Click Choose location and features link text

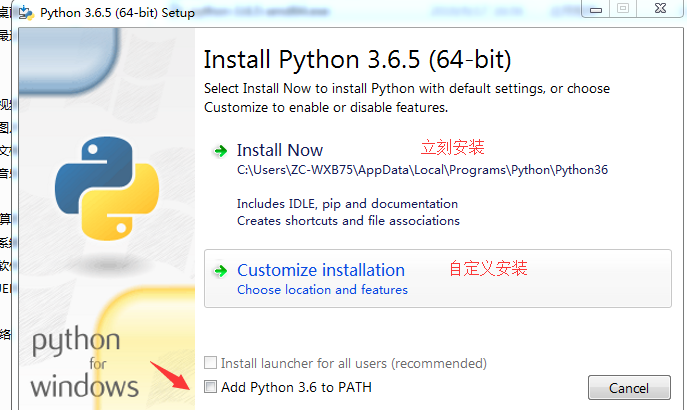coord(322,290)
